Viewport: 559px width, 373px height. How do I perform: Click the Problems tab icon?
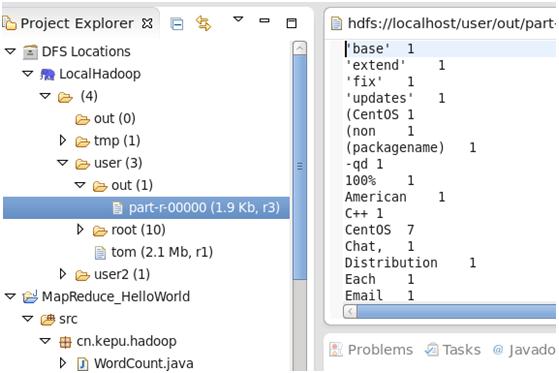click(x=335, y=350)
